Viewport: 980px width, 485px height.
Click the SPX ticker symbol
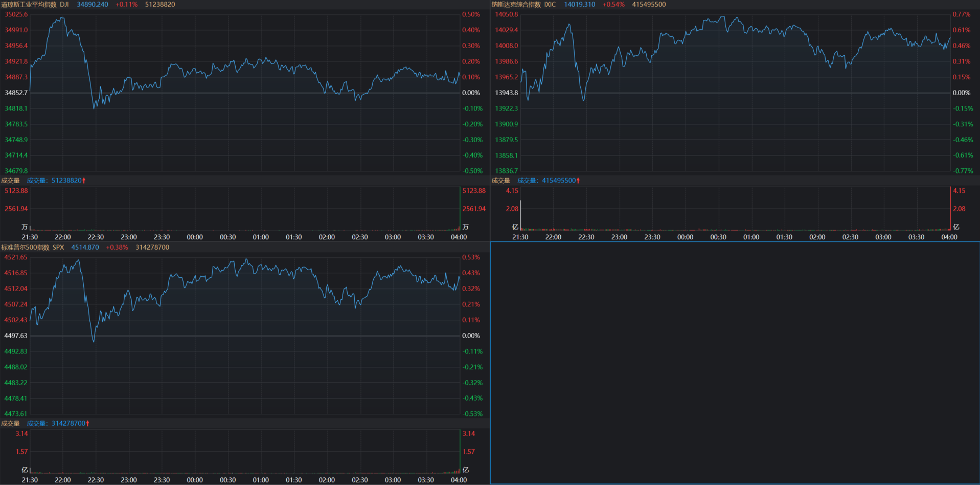pos(58,247)
